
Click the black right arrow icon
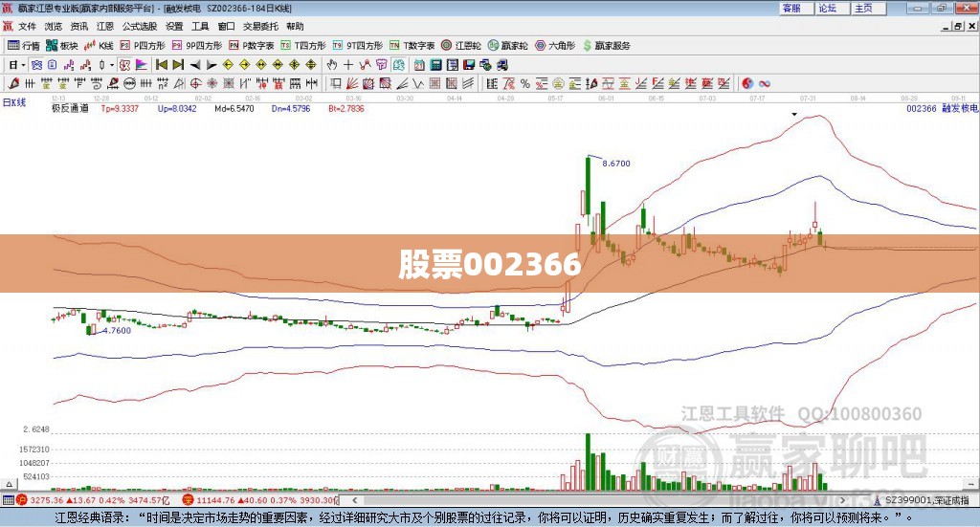(212, 65)
